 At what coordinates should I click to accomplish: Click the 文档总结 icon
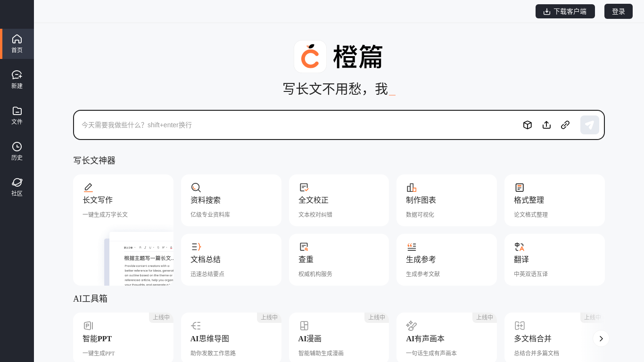196,247
